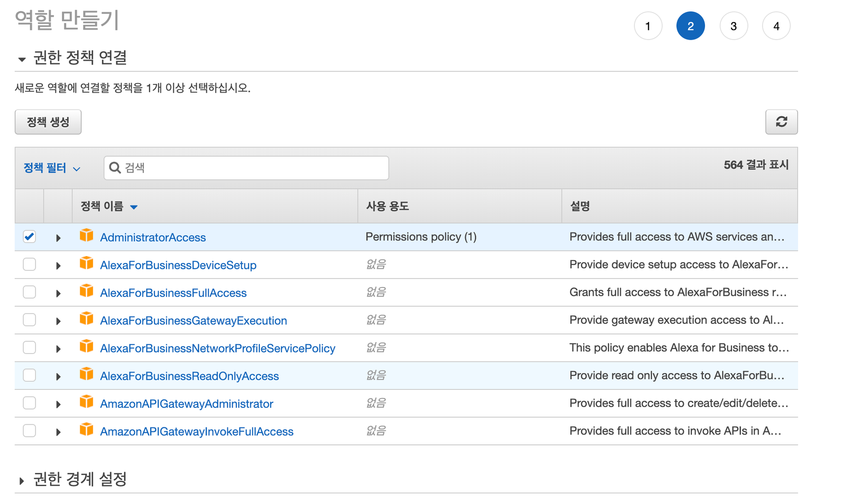The height and width of the screenshot is (504, 847).
Task: Click the 사용 용도 column header
Action: (x=387, y=206)
